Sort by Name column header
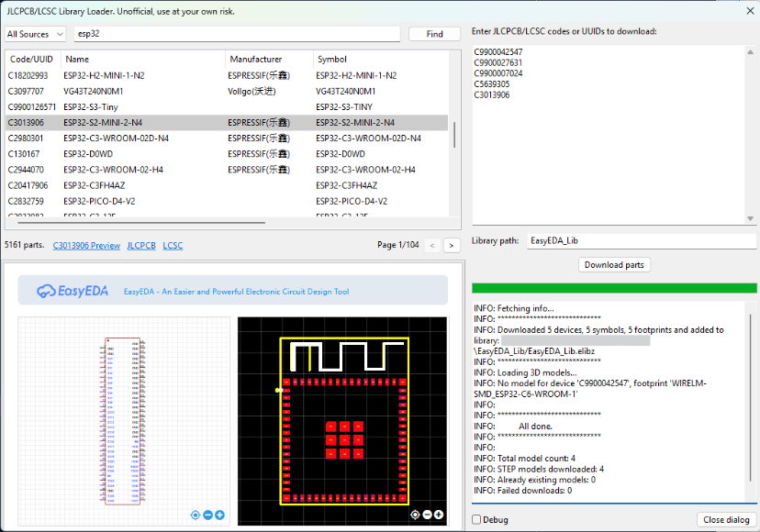760x532 pixels. tap(143, 59)
